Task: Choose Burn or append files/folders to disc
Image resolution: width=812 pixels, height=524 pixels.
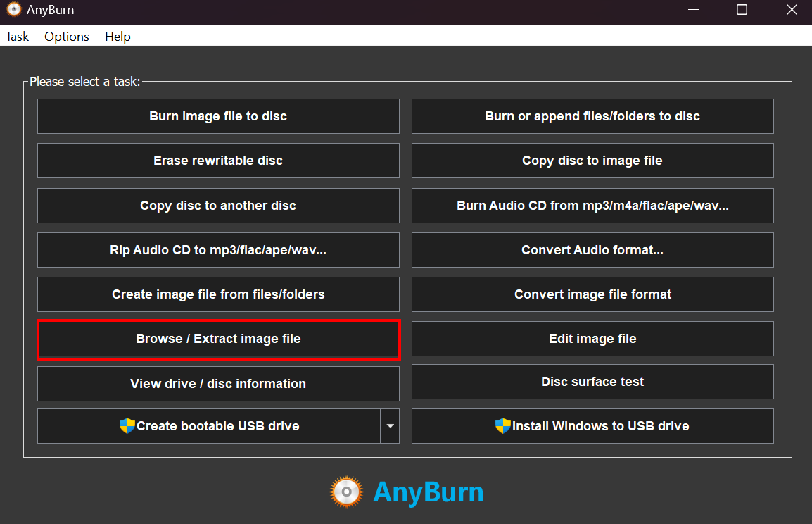Action: pos(592,116)
